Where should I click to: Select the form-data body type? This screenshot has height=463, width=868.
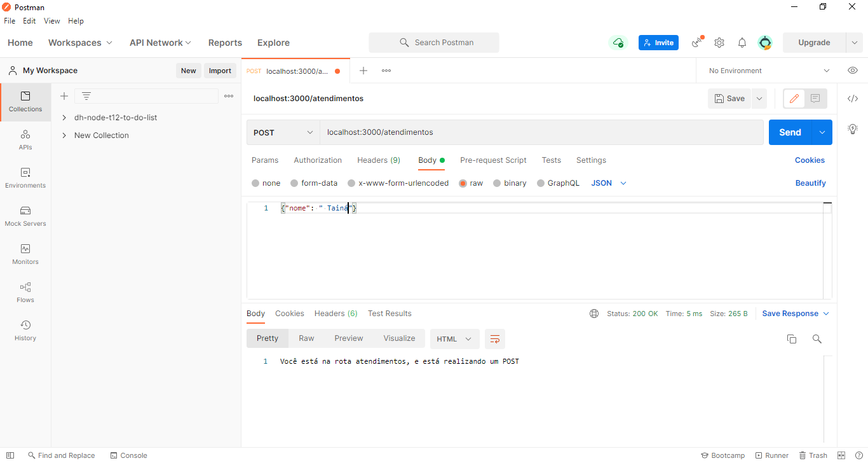click(314, 183)
